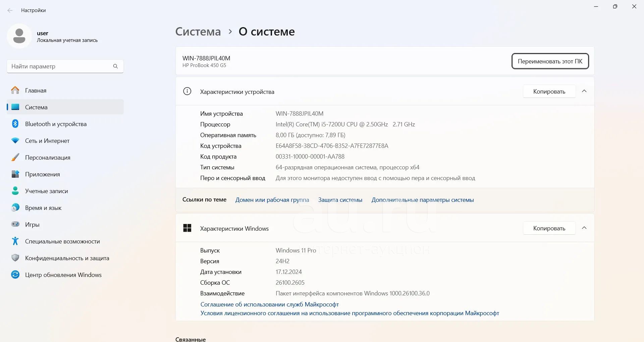Select OS build 26100.2605
The image size is (644, 342).
pyautogui.click(x=290, y=283)
